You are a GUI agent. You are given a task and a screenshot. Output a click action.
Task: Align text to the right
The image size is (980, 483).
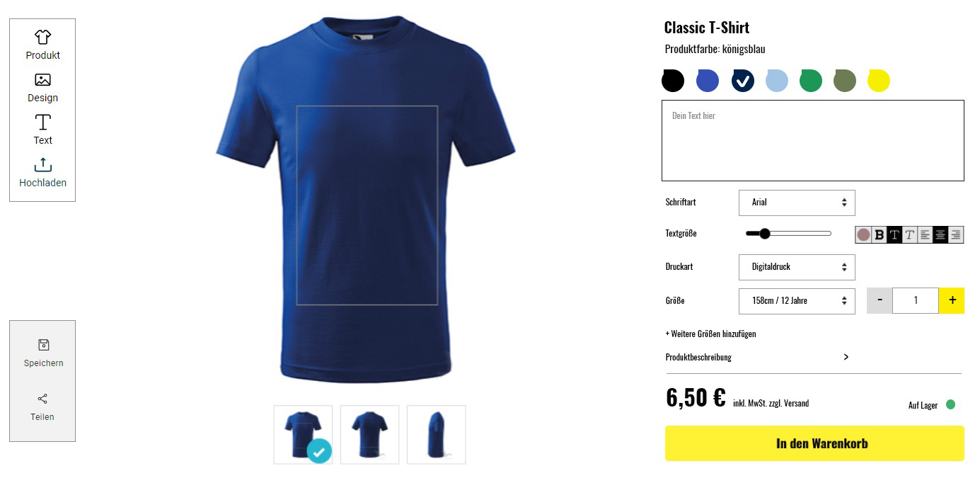tap(956, 234)
